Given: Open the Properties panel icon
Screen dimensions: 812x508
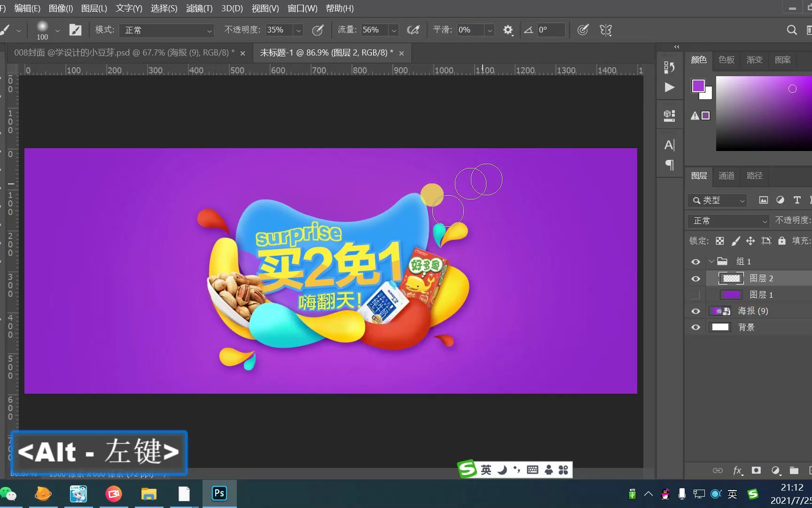Looking at the screenshot, I should (x=670, y=115).
